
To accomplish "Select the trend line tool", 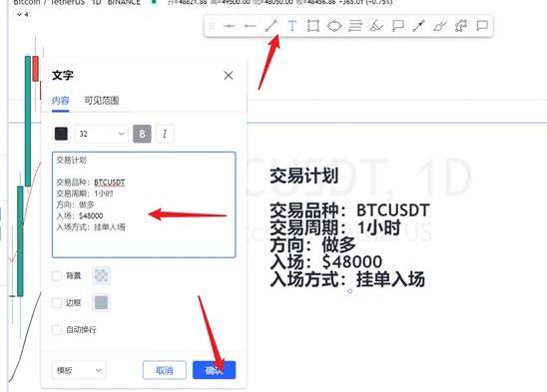I will pos(272,26).
